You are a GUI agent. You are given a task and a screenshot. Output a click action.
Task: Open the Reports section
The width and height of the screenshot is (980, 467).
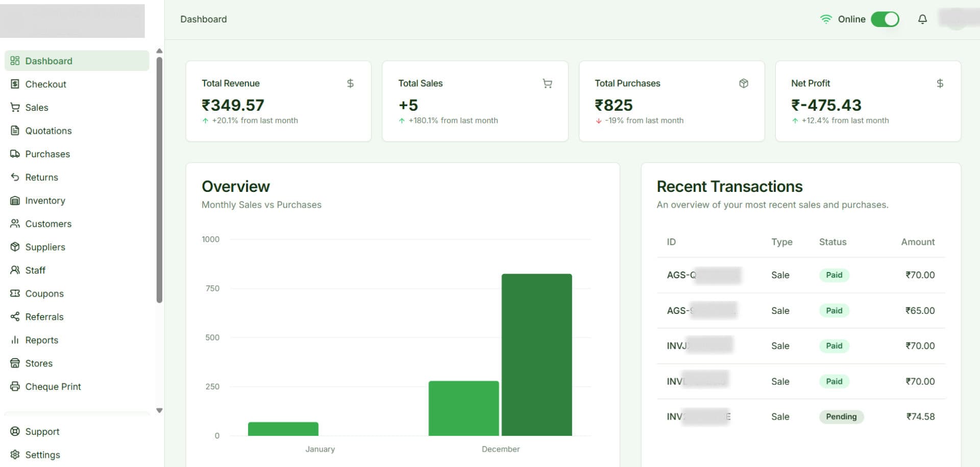[x=41, y=340]
